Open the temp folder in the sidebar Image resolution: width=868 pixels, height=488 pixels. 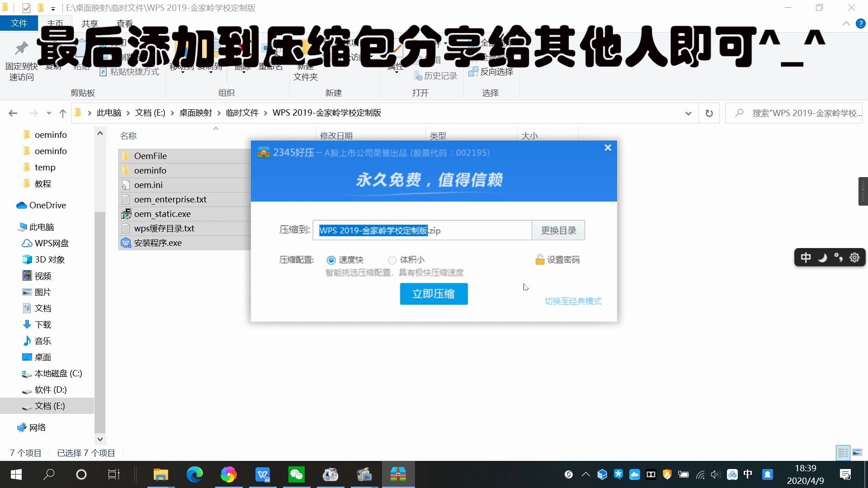pos(45,168)
